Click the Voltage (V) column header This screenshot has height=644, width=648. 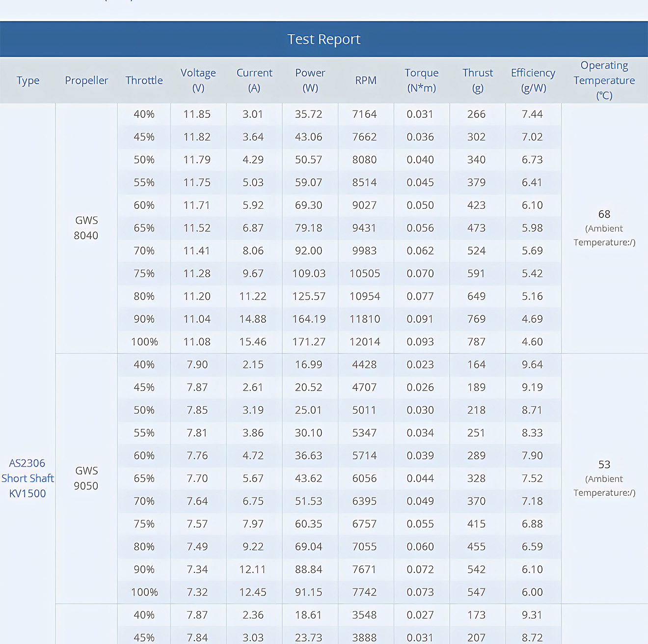coord(198,81)
